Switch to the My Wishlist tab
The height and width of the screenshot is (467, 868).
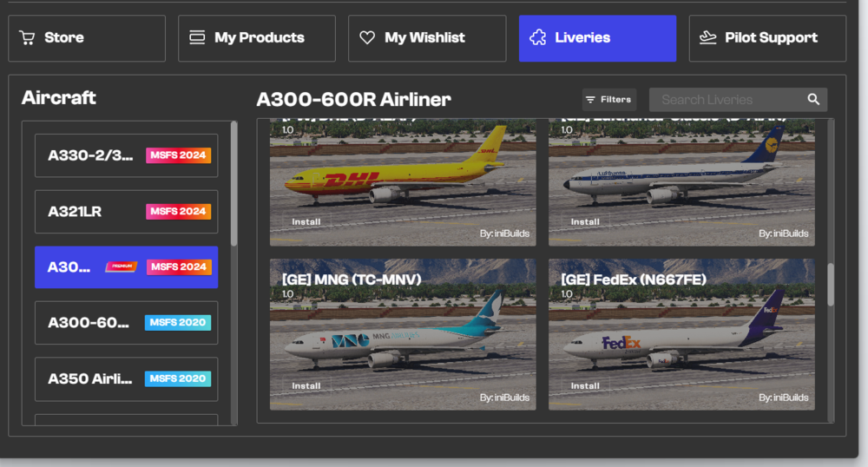(x=426, y=38)
